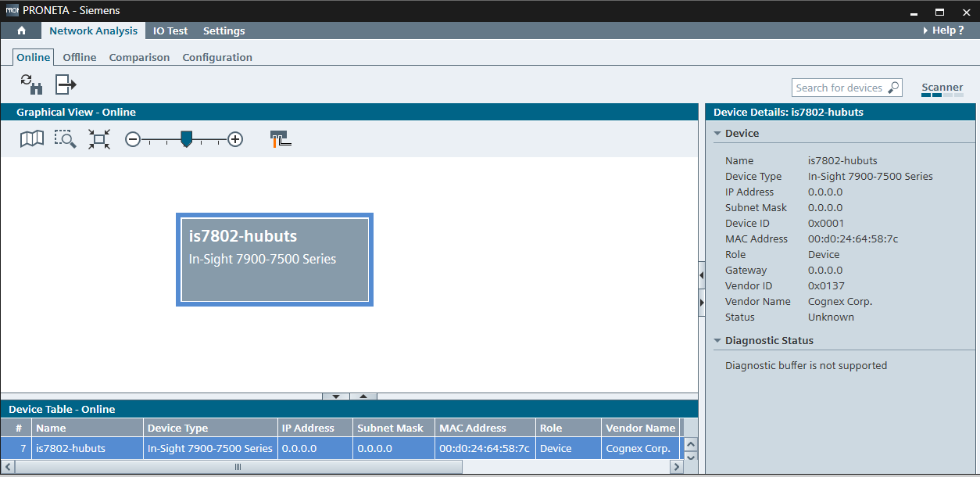Switch to the Offline view

click(79, 57)
